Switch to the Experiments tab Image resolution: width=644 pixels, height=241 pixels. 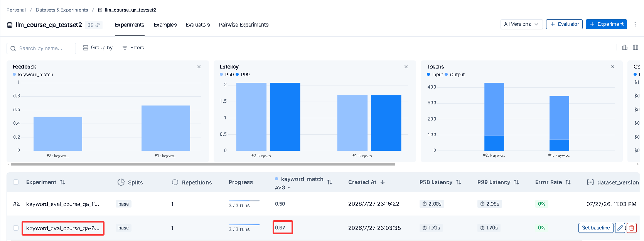[x=130, y=25]
